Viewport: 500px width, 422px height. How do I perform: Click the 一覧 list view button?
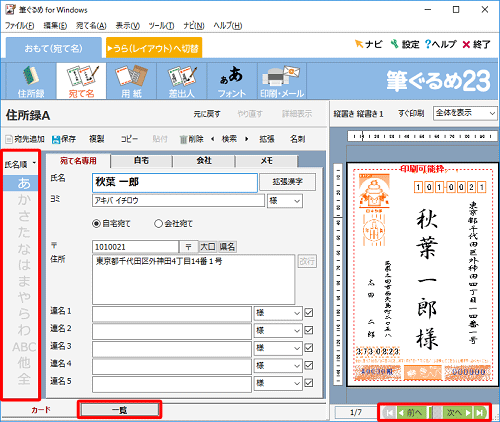[x=120, y=410]
